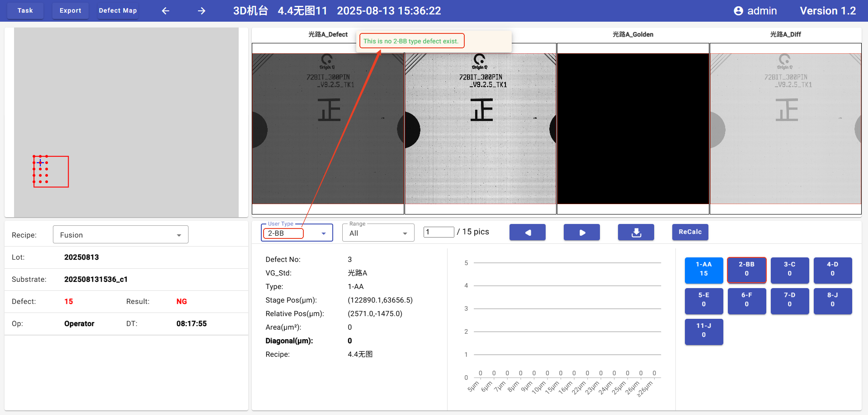This screenshot has width=868, height=415.
Task: Select the 11-J defect type tile
Action: tap(703, 331)
